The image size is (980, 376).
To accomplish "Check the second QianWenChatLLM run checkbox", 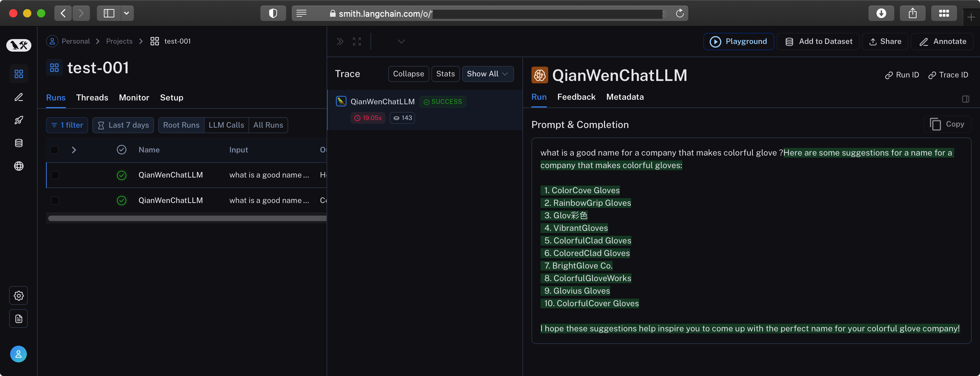I will (55, 201).
